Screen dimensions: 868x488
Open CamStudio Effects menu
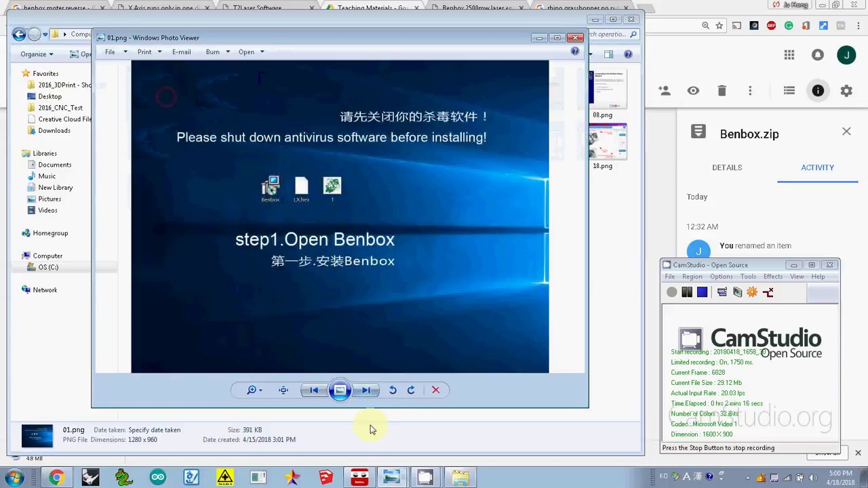[x=773, y=277]
